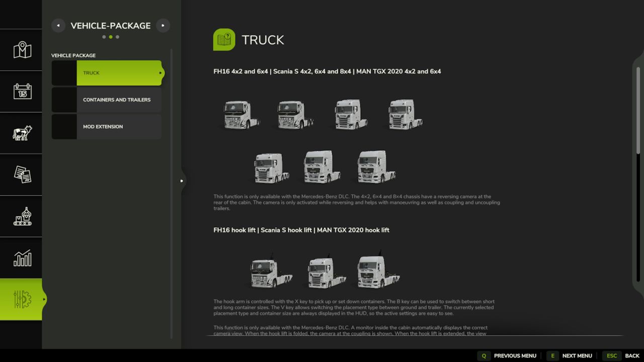Image resolution: width=644 pixels, height=362 pixels.
Task: Open the statistics bar chart icon
Action: 22,258
